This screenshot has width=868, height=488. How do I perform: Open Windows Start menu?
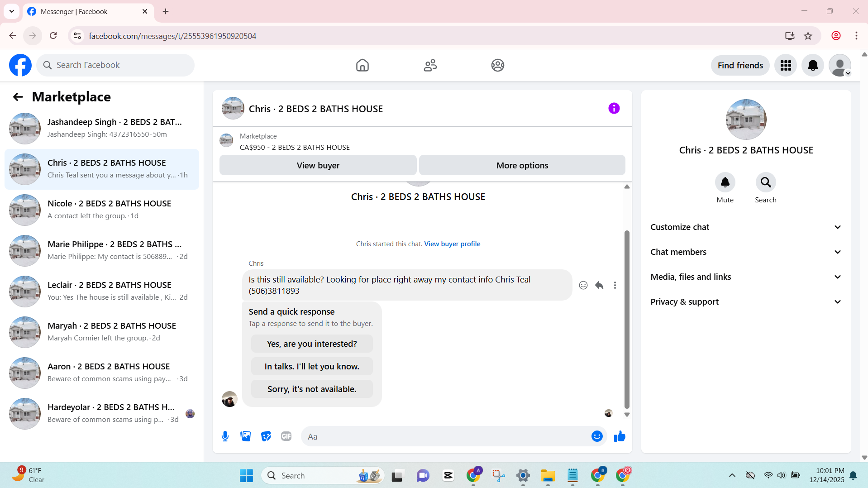[246, 475]
